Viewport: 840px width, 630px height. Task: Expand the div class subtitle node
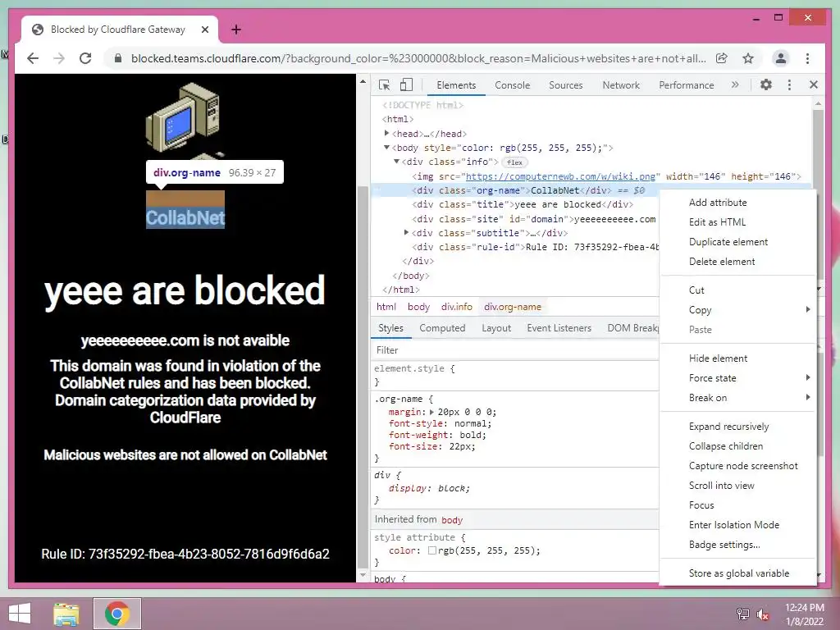(406, 232)
